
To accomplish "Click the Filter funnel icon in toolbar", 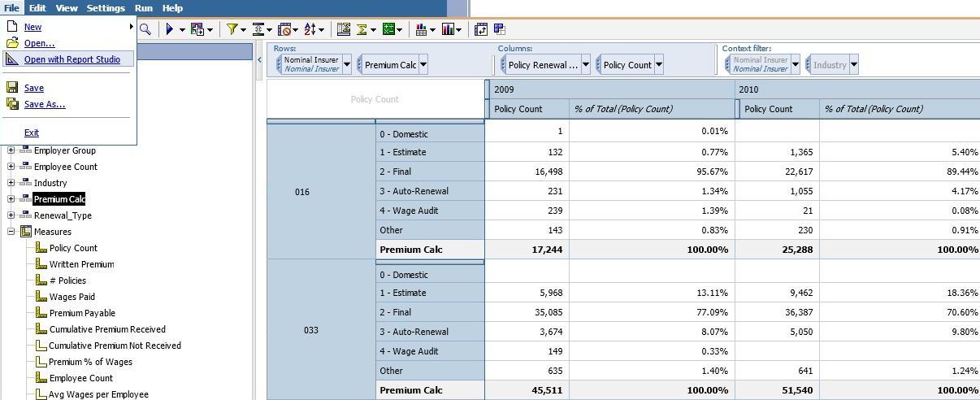I will (232, 29).
